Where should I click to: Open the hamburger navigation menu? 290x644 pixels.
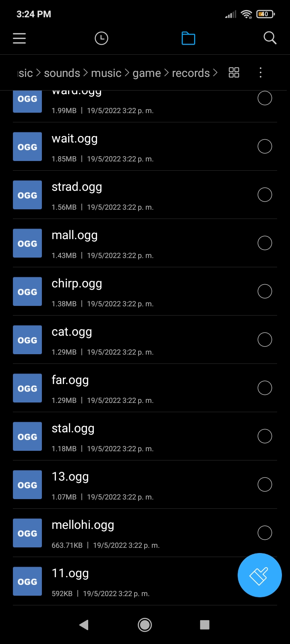coord(19,38)
